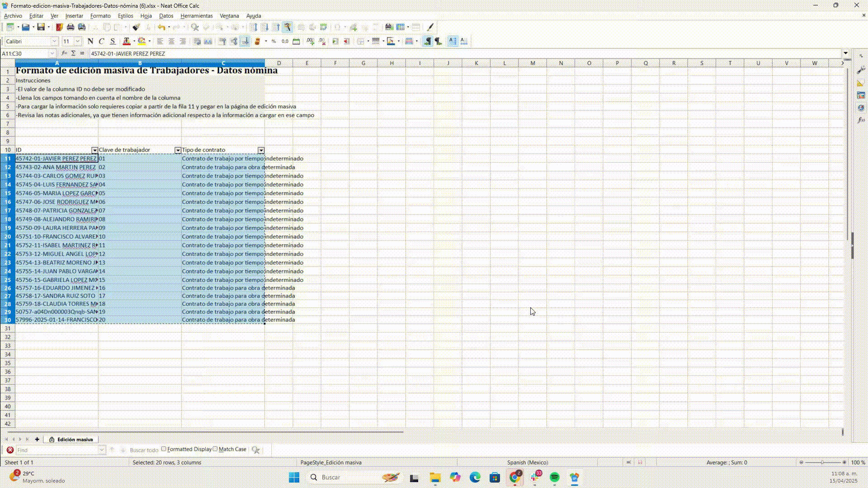Open the Functions panel in the sidebar

coord(861,120)
